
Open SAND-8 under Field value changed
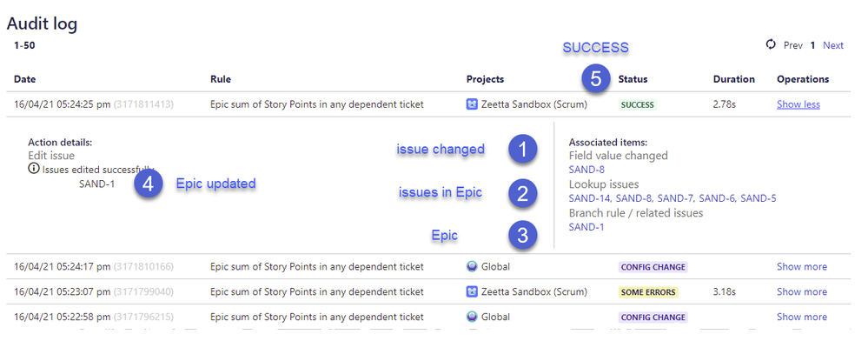click(584, 170)
